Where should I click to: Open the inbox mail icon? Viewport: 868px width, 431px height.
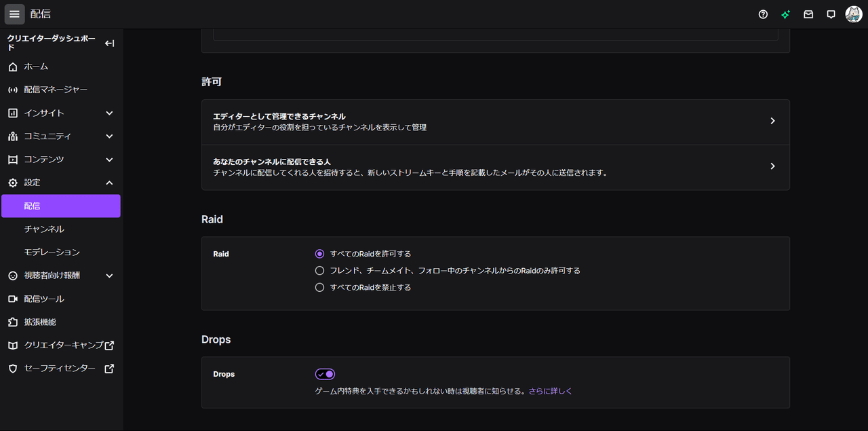point(808,14)
